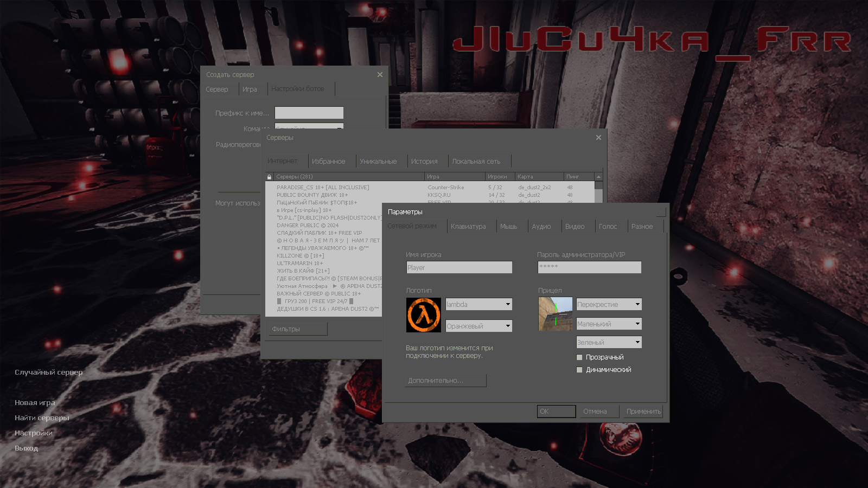
Task: Close the Серверы window
Action: click(598, 138)
